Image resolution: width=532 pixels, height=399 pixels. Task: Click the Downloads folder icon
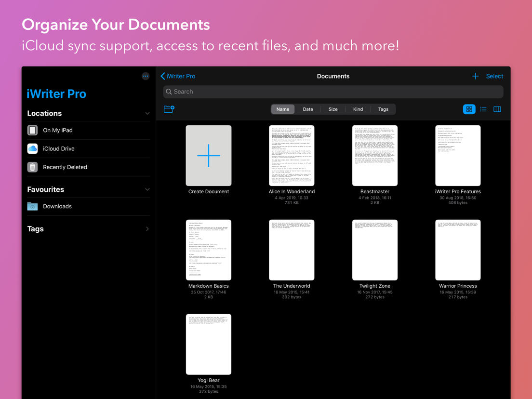33,206
